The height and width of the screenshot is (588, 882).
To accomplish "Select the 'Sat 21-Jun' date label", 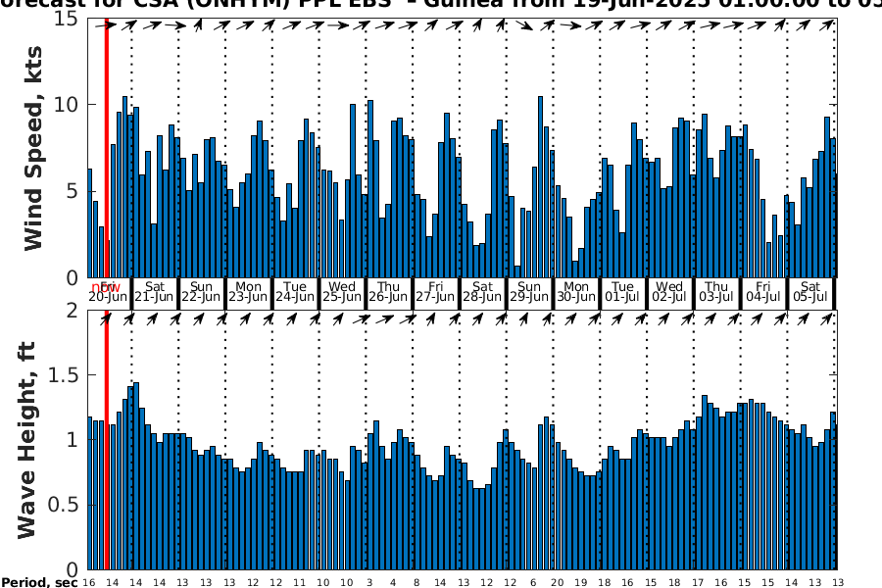I will [155, 291].
